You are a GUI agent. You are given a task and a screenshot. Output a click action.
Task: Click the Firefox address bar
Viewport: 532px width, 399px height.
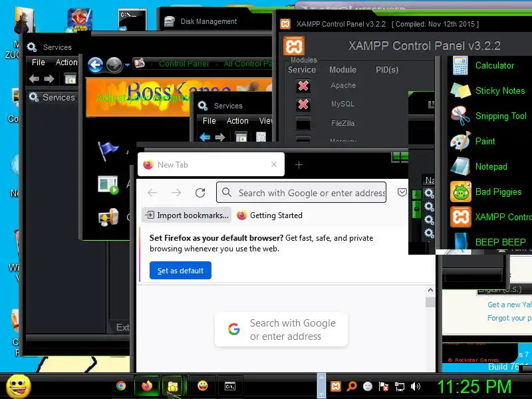coord(301,193)
